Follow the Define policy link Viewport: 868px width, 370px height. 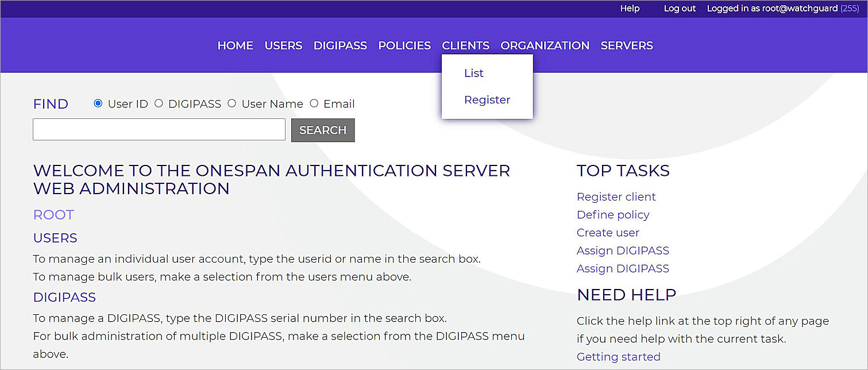612,214
